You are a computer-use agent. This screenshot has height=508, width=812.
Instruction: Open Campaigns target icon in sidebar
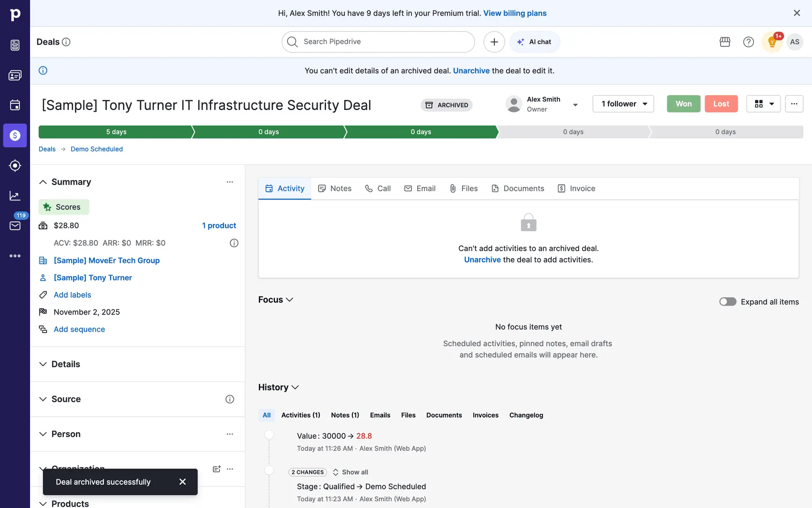15,166
